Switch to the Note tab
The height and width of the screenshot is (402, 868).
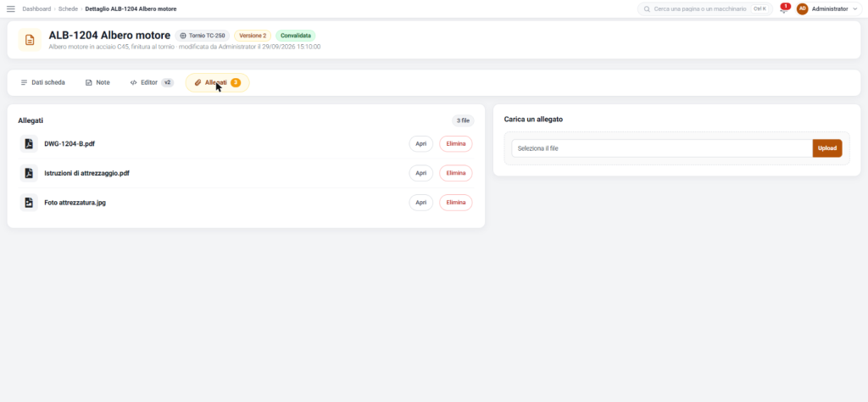pos(97,82)
